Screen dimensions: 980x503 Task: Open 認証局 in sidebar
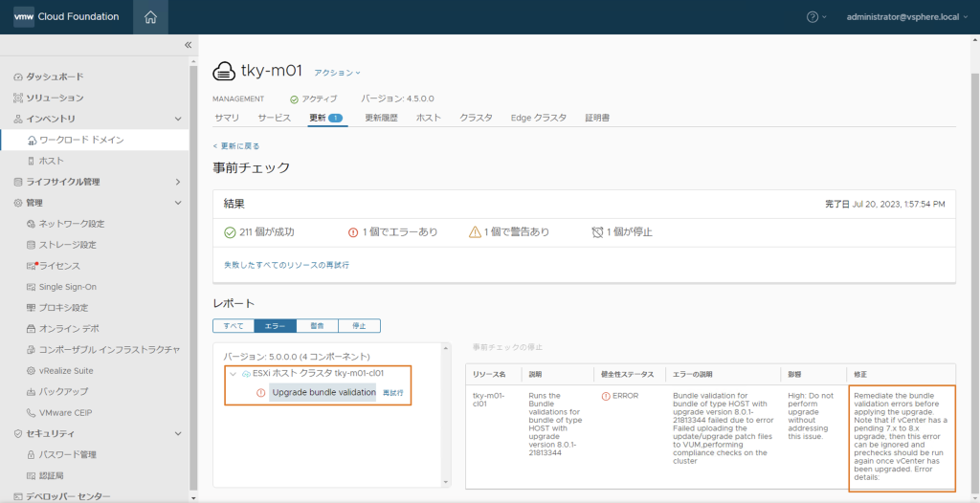(52, 475)
